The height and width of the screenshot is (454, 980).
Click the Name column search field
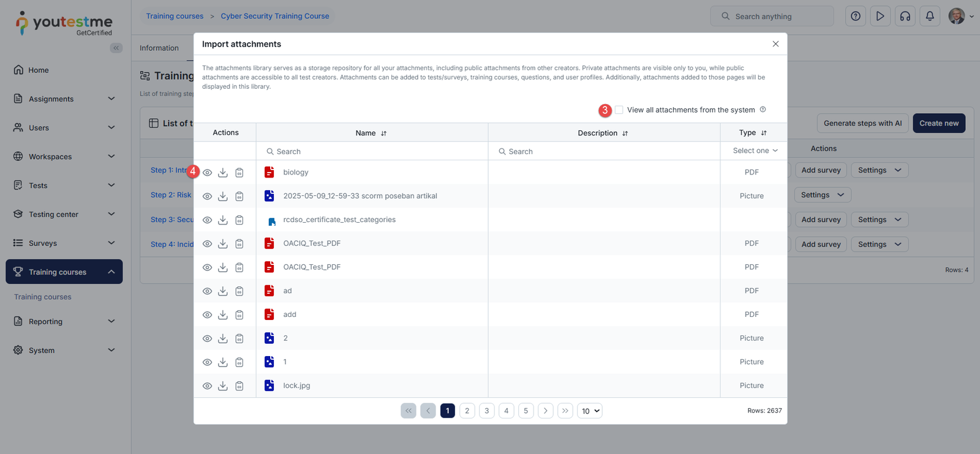tap(374, 152)
